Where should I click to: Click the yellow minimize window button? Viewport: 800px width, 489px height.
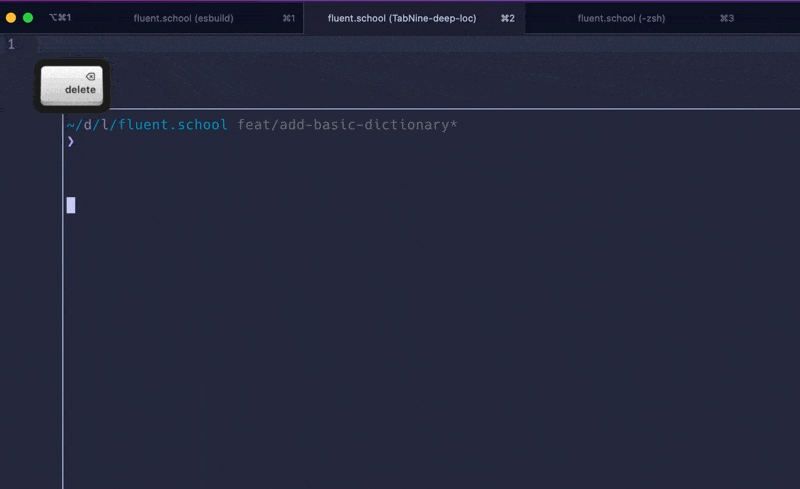click(x=11, y=18)
